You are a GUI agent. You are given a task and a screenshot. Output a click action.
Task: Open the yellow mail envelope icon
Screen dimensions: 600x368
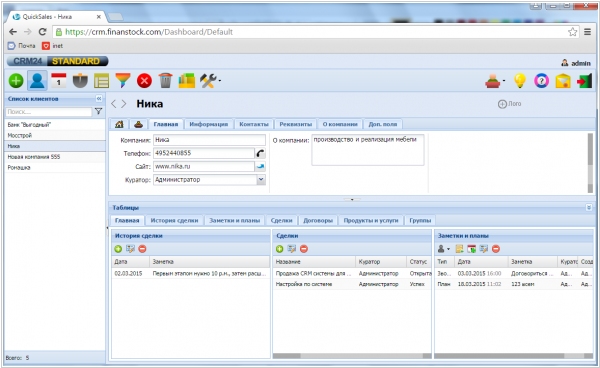[x=563, y=81]
